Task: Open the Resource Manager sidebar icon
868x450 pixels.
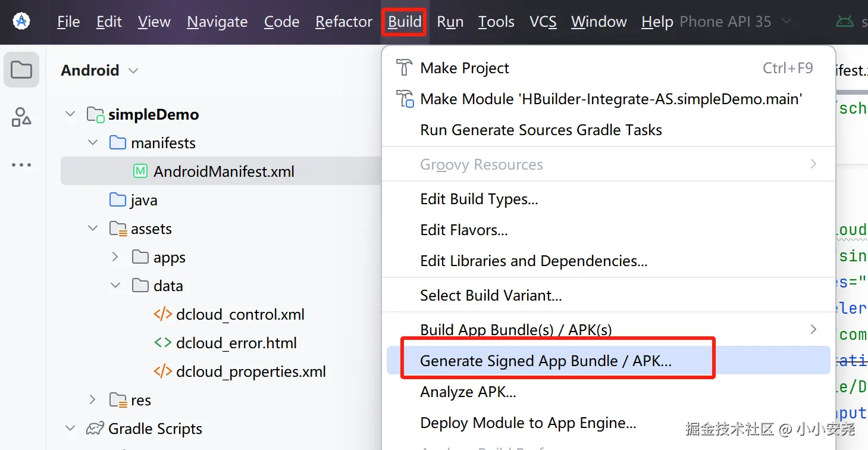Action: tap(21, 117)
